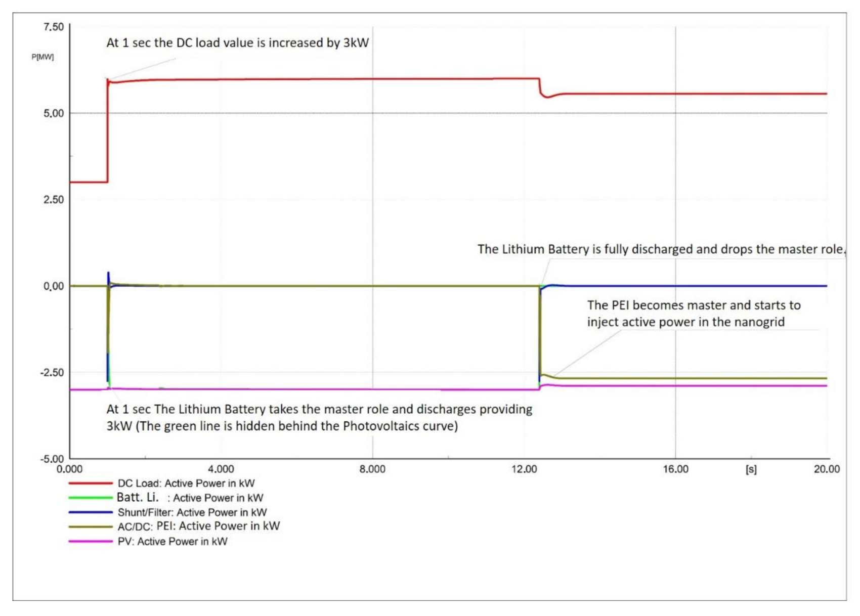Click the 'PEI becomes master' annotation text
This screenshot has height=616, width=860.
(x=693, y=314)
